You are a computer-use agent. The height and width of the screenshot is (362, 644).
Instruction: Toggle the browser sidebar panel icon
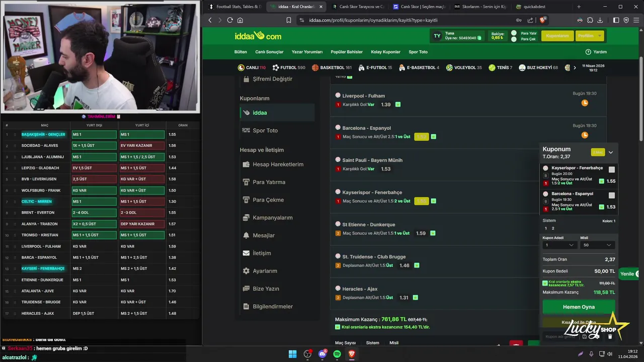(x=616, y=20)
